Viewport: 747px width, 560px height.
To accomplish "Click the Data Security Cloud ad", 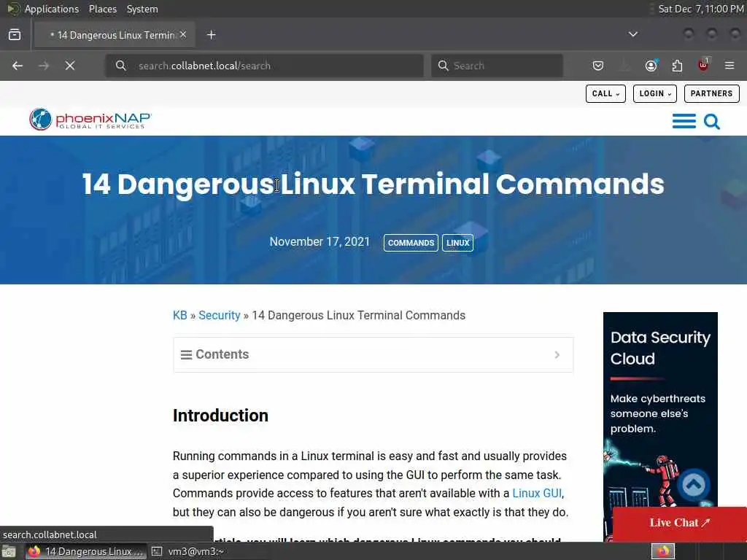I will (x=660, y=426).
